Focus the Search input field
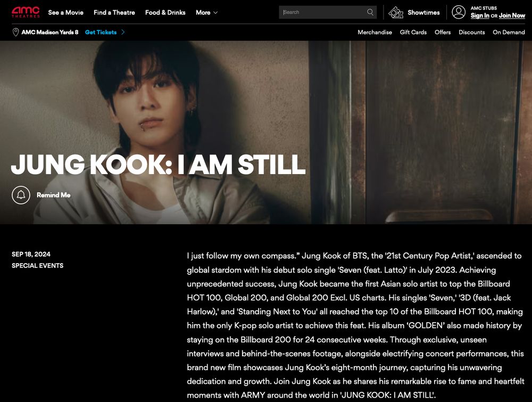The height and width of the screenshot is (402, 532). (x=323, y=12)
